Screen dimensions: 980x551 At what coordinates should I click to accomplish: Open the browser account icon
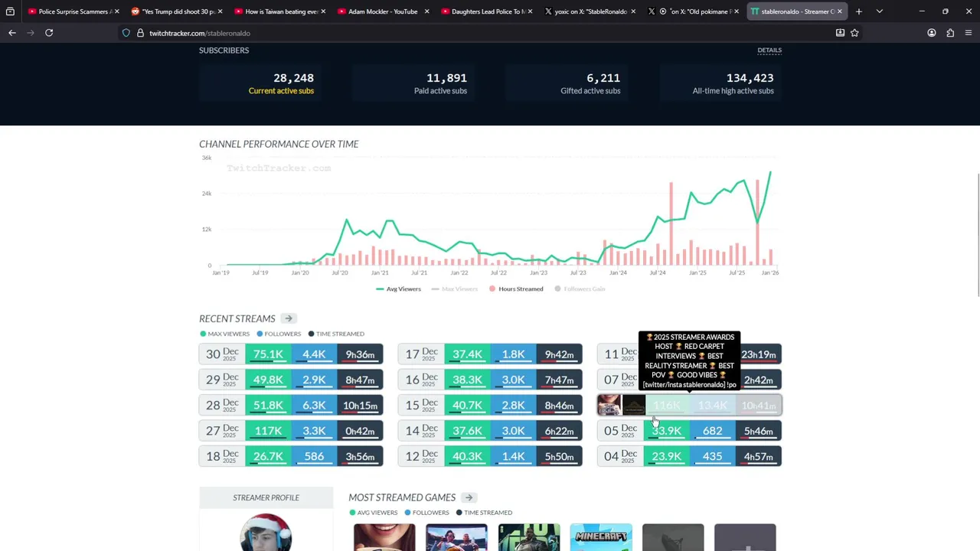click(932, 33)
